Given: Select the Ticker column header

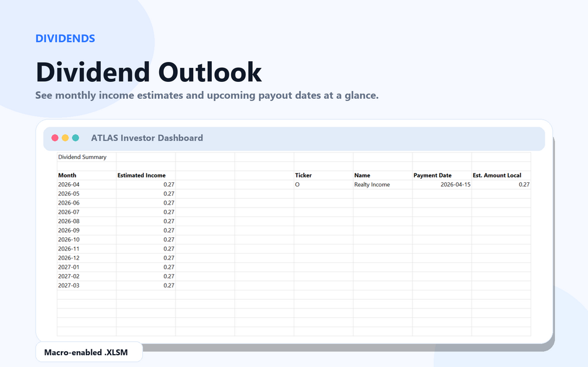Looking at the screenshot, I should [x=324, y=175].
